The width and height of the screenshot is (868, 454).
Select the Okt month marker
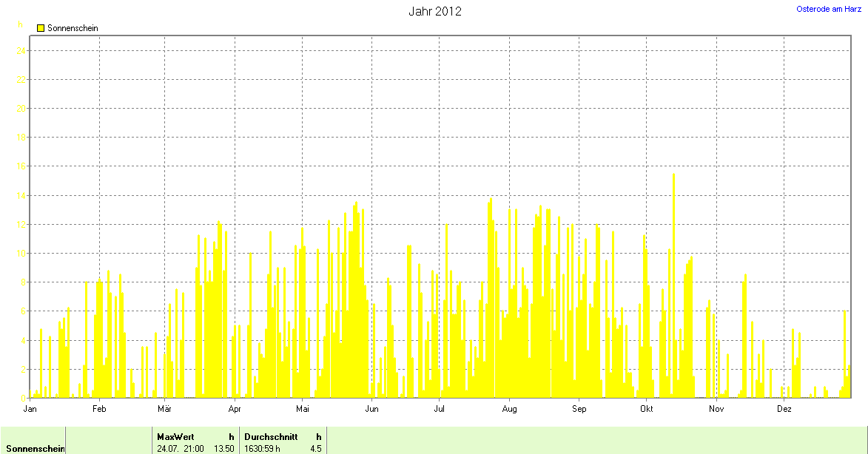(x=647, y=408)
